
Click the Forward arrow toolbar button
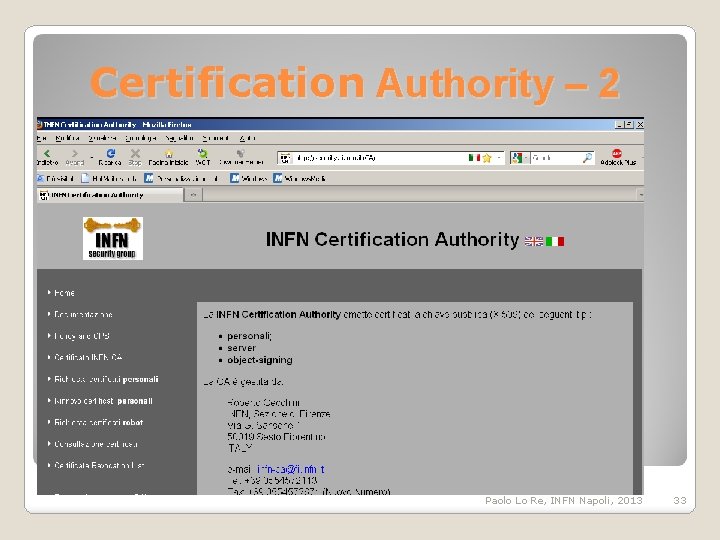[x=75, y=153]
